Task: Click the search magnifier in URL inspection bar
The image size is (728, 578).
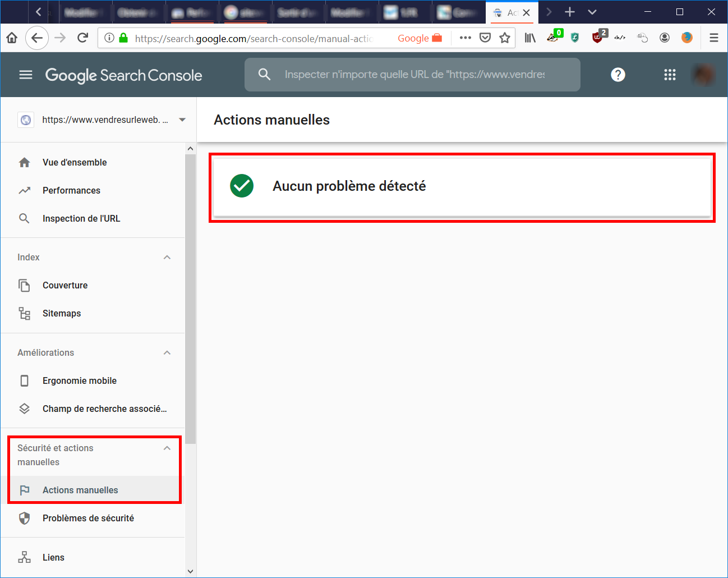Action: pyautogui.click(x=265, y=74)
